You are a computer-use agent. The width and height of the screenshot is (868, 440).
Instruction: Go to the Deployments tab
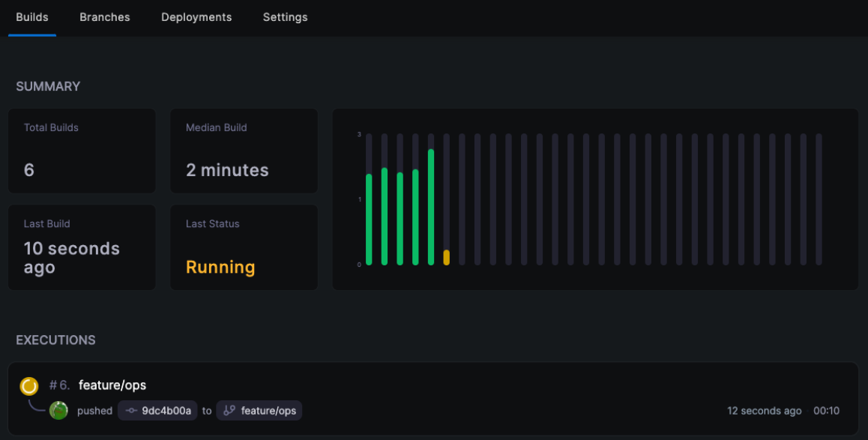[x=196, y=17]
